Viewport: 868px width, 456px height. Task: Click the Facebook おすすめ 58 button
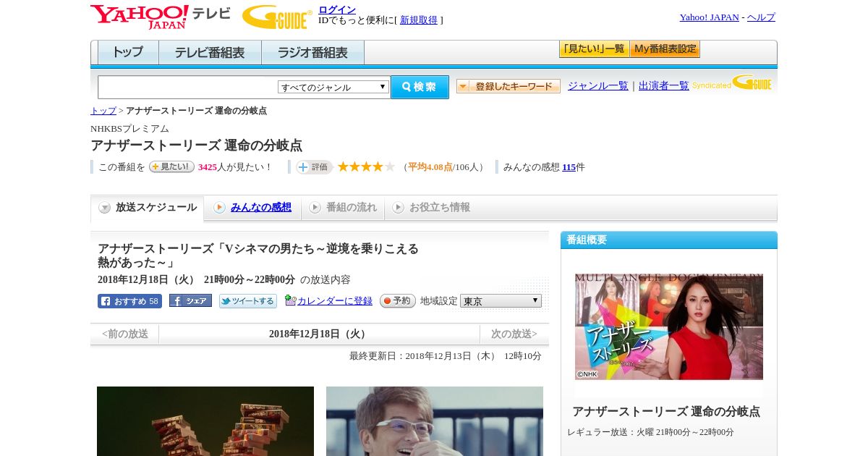pos(129,301)
